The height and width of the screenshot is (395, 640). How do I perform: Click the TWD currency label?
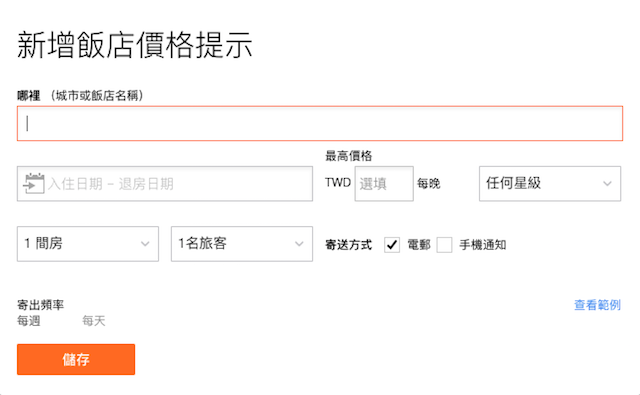pos(338,182)
